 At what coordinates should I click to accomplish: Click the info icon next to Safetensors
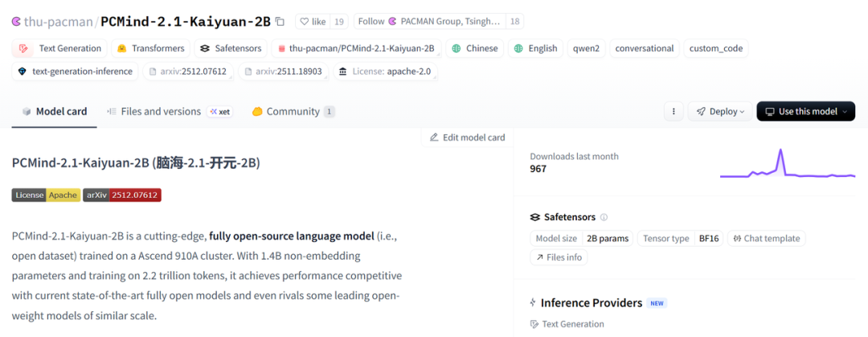[x=604, y=217]
